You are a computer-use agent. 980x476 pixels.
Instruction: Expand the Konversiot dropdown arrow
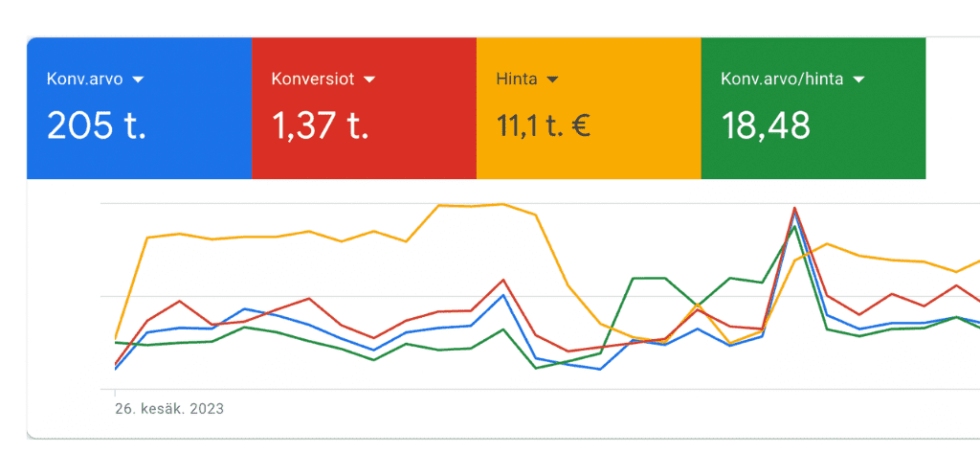point(369,79)
